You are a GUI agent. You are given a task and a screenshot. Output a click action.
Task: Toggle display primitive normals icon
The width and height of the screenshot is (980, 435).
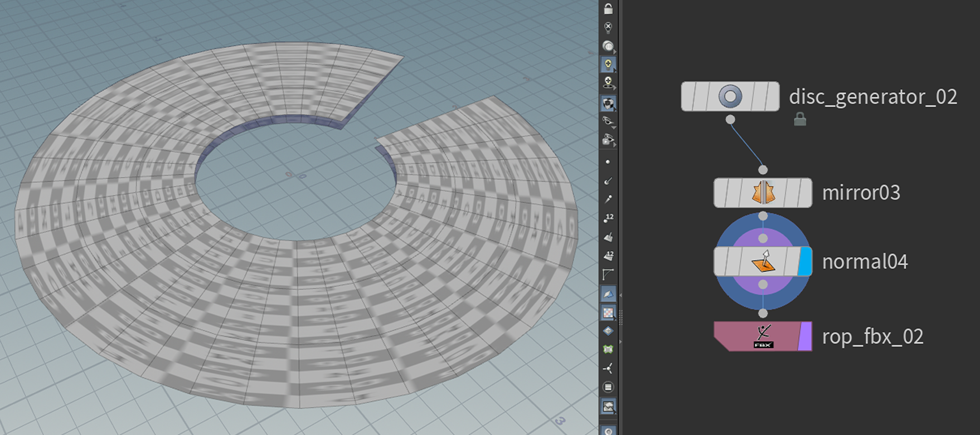608,237
